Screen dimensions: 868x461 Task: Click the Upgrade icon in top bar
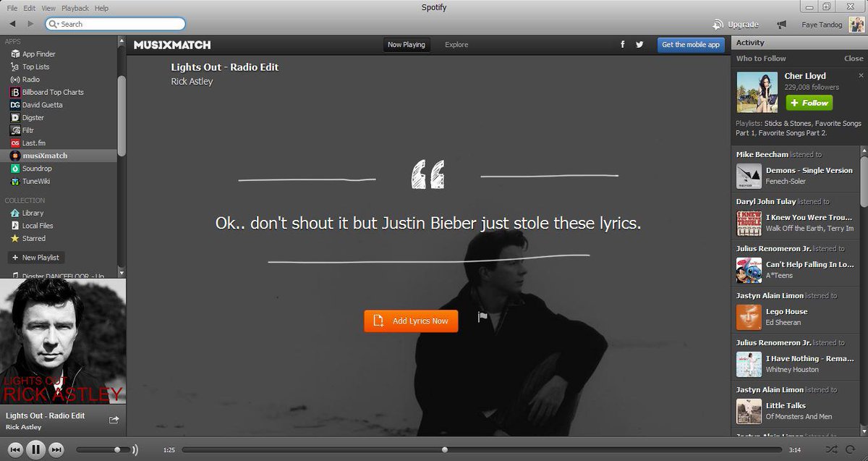718,24
